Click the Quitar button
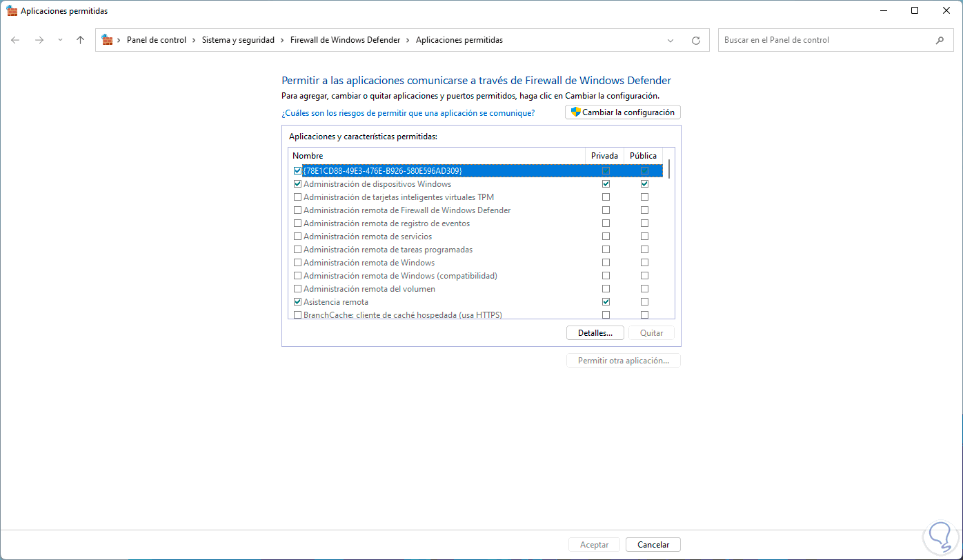This screenshot has height=560, width=963. click(652, 333)
